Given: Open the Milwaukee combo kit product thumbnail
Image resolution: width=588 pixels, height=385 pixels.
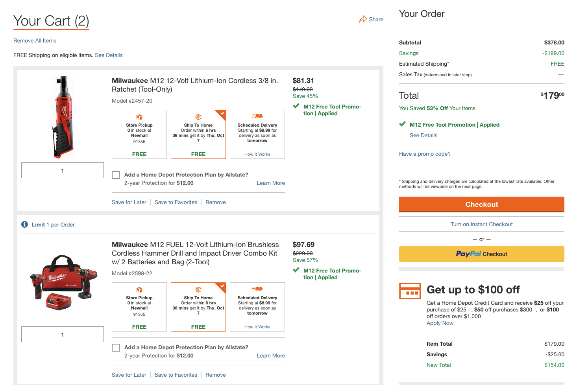Looking at the screenshot, I should (x=63, y=282).
